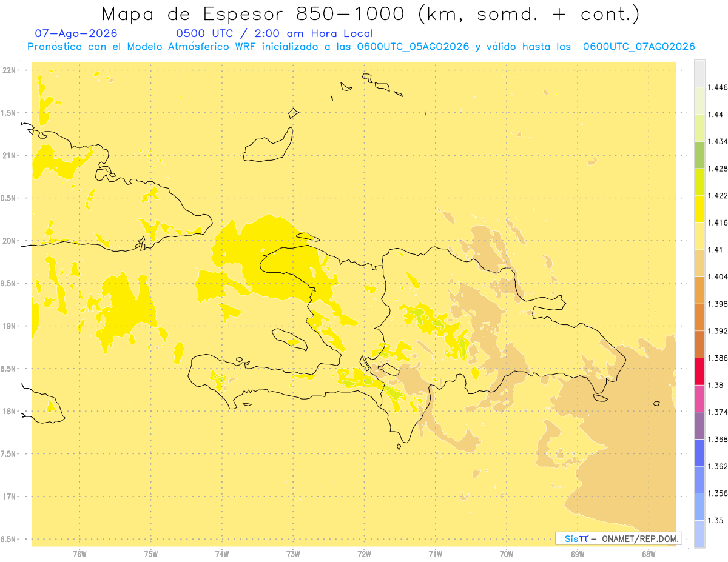Click the legend value 1.374
Viewport: 728px width, 562px height.
pyautogui.click(x=718, y=412)
